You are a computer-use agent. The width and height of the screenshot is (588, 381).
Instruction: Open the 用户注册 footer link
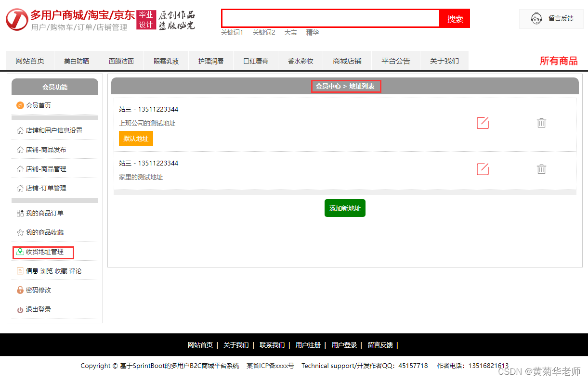click(x=308, y=345)
